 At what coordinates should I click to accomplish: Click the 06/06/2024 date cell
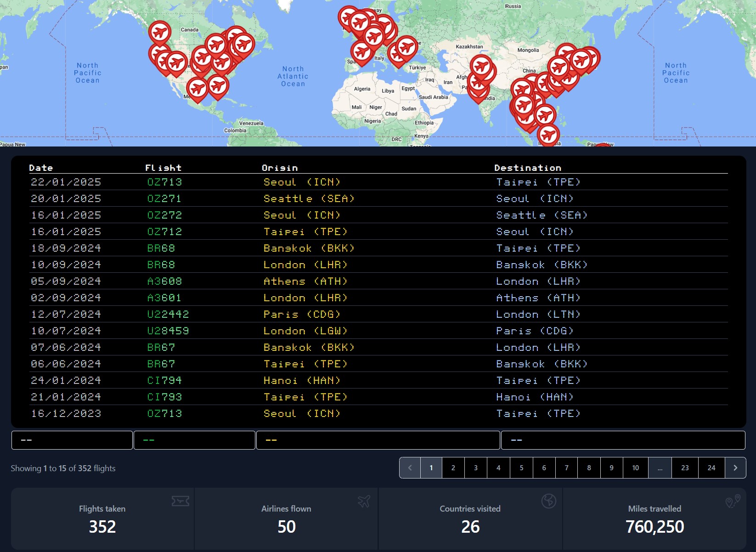(66, 364)
